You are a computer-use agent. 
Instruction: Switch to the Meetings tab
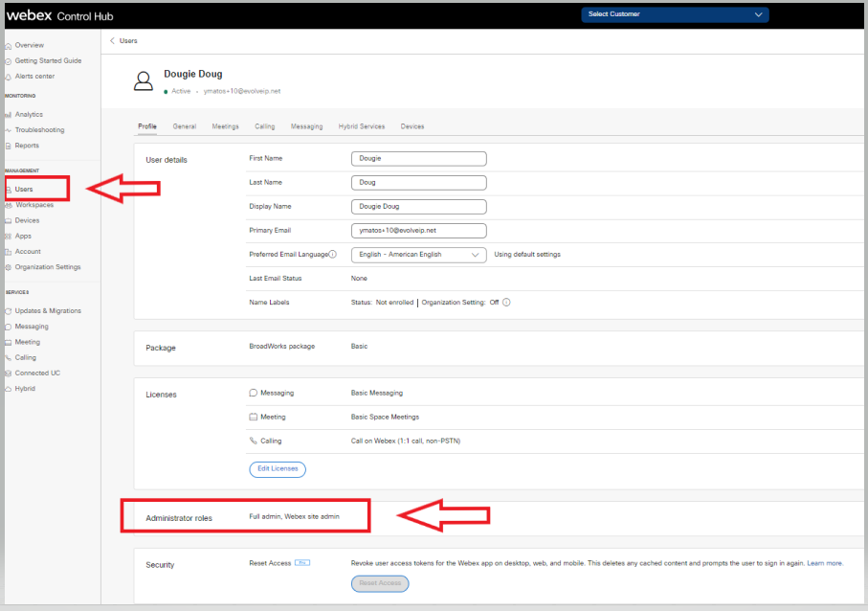click(225, 126)
